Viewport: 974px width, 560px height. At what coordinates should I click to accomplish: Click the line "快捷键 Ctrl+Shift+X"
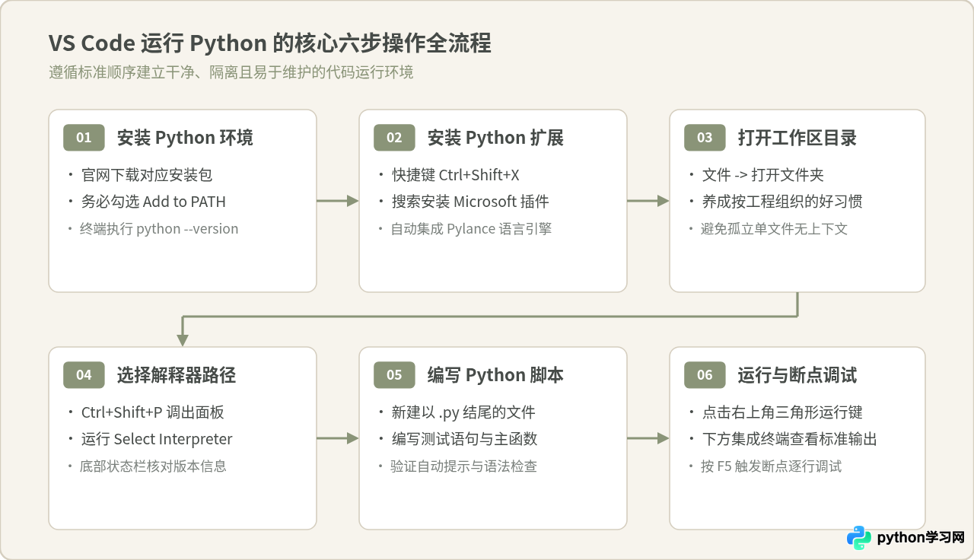[x=456, y=175]
